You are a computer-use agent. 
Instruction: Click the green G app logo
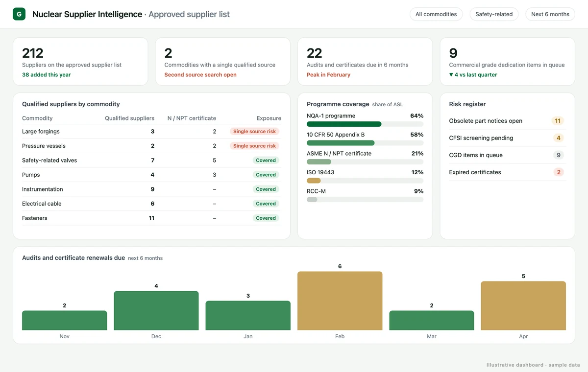click(x=19, y=14)
